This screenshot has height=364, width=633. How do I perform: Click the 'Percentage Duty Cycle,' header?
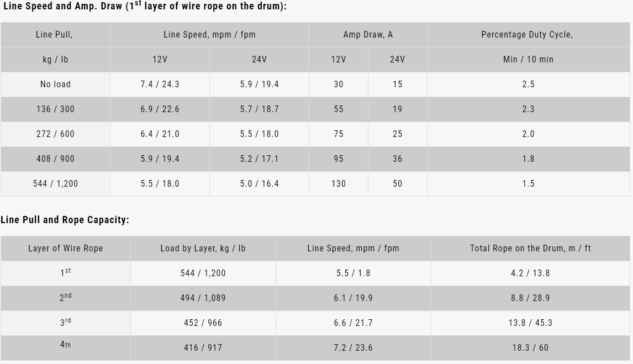(527, 34)
